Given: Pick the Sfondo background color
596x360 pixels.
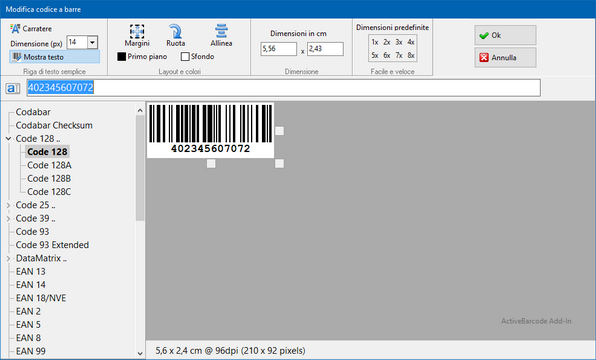Looking at the screenshot, I should tap(198, 57).
